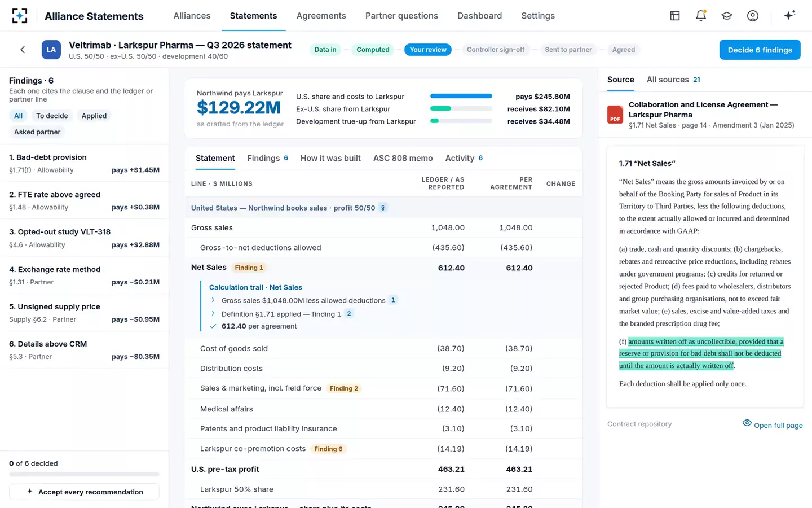The height and width of the screenshot is (508, 812).
Task: Filter findings by All
Action: point(19,116)
